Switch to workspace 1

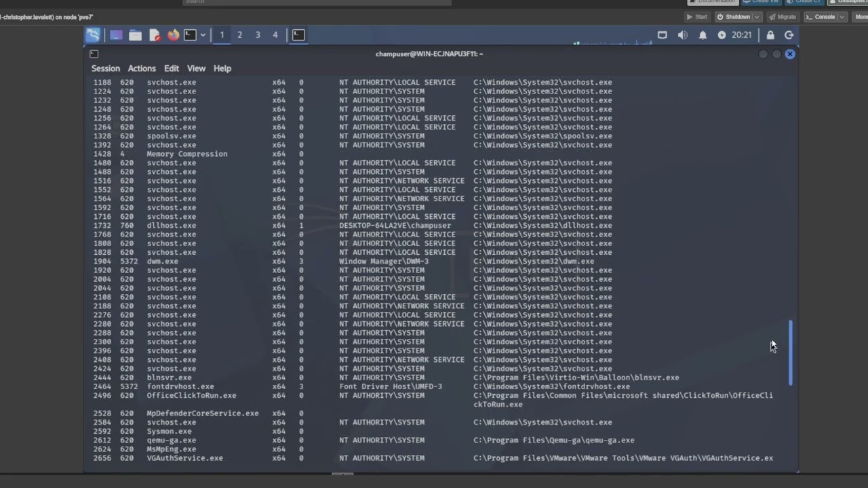click(222, 35)
